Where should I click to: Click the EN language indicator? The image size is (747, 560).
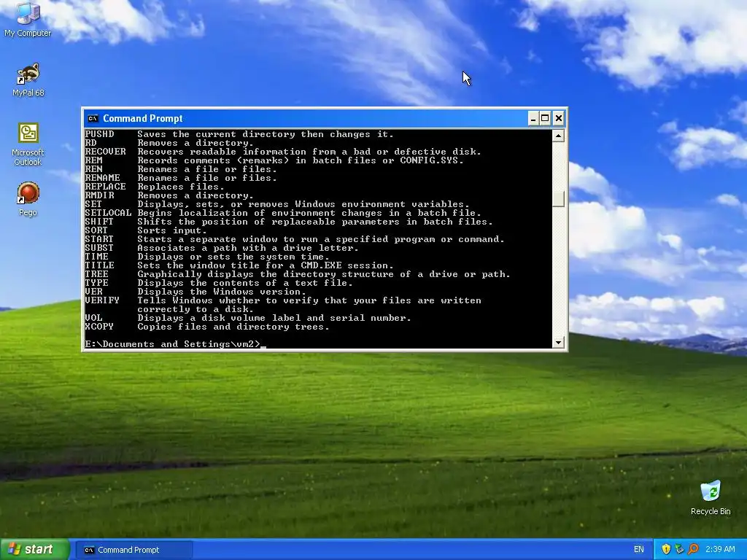tap(639, 549)
